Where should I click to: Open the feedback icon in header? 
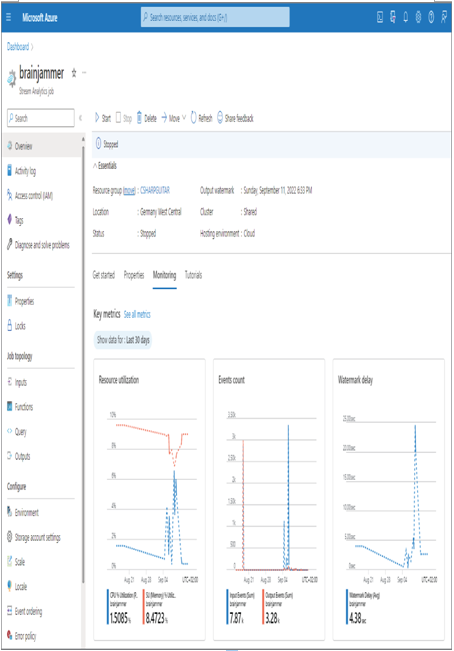(x=444, y=17)
